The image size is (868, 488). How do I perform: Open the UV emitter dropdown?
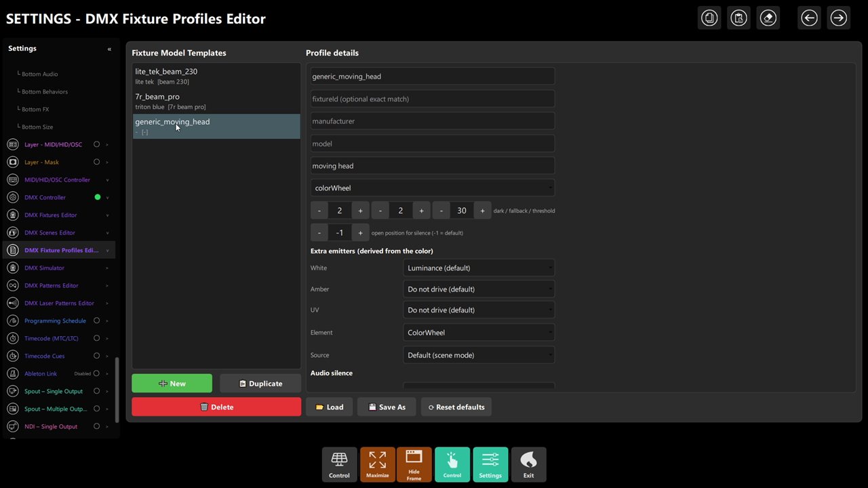pyautogui.click(x=479, y=310)
